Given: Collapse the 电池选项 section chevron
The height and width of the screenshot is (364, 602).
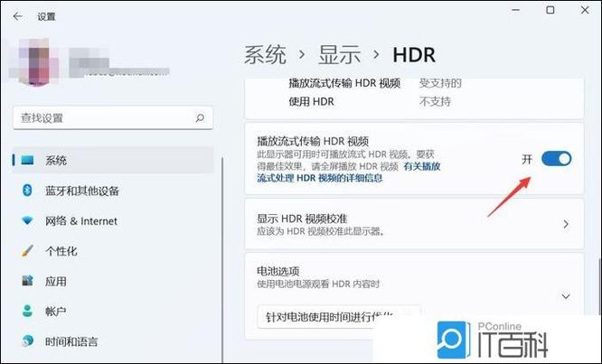Looking at the screenshot, I should click(x=566, y=296).
